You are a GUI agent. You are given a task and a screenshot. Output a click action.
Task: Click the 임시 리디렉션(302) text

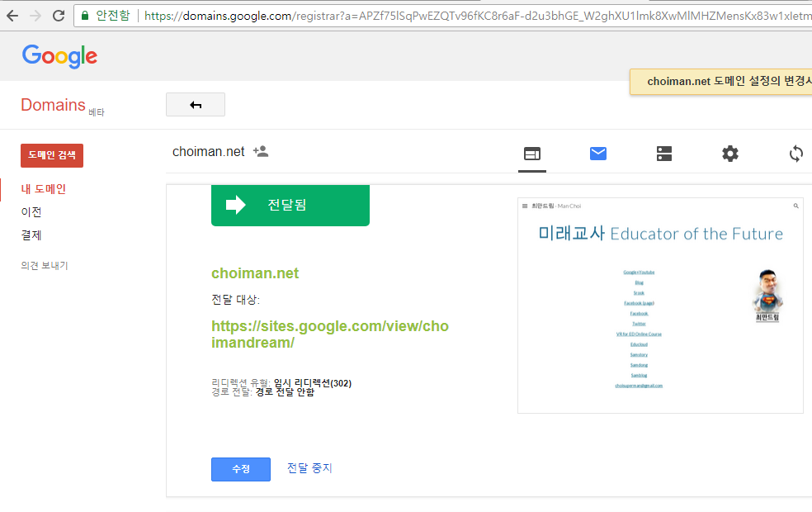[312, 383]
